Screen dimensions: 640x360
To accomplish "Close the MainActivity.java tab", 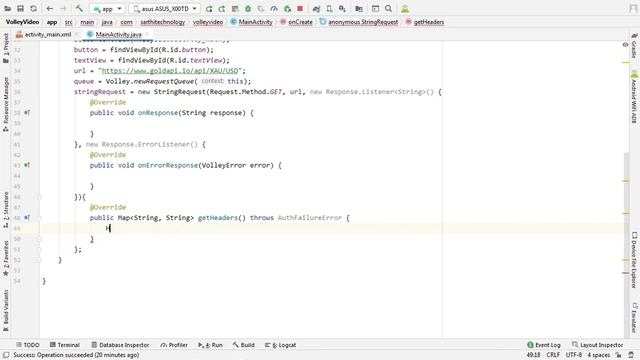I will (x=147, y=35).
